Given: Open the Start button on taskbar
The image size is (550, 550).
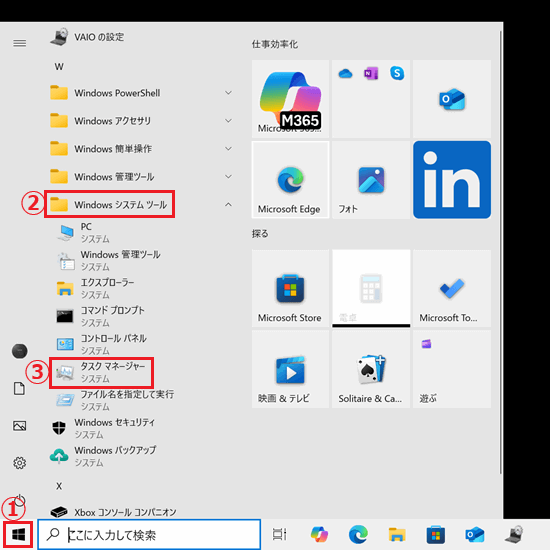Looking at the screenshot, I should [x=18, y=535].
